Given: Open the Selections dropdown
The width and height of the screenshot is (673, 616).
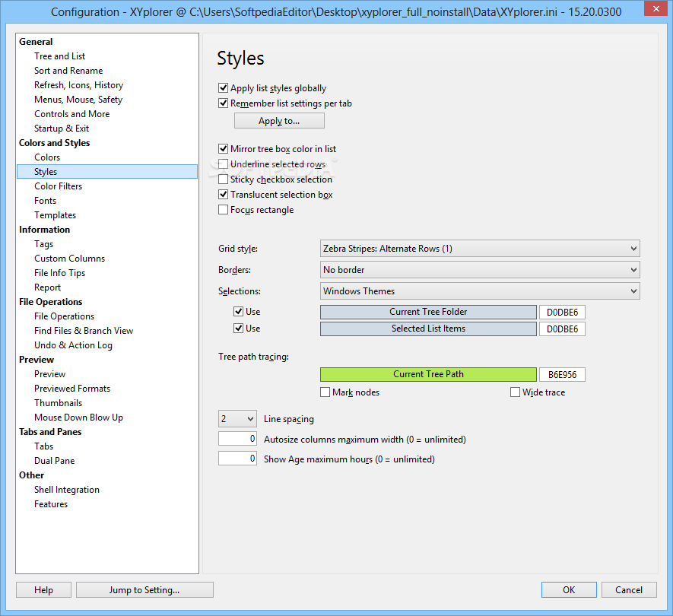Looking at the screenshot, I should 480,291.
